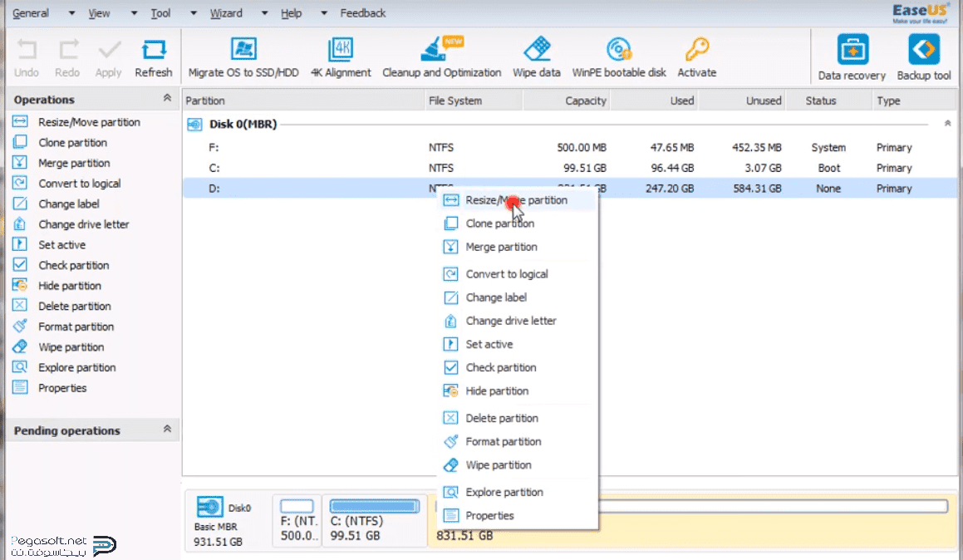This screenshot has height=560, width=963.
Task: Select Merge partition in context menu
Action: tap(517, 247)
